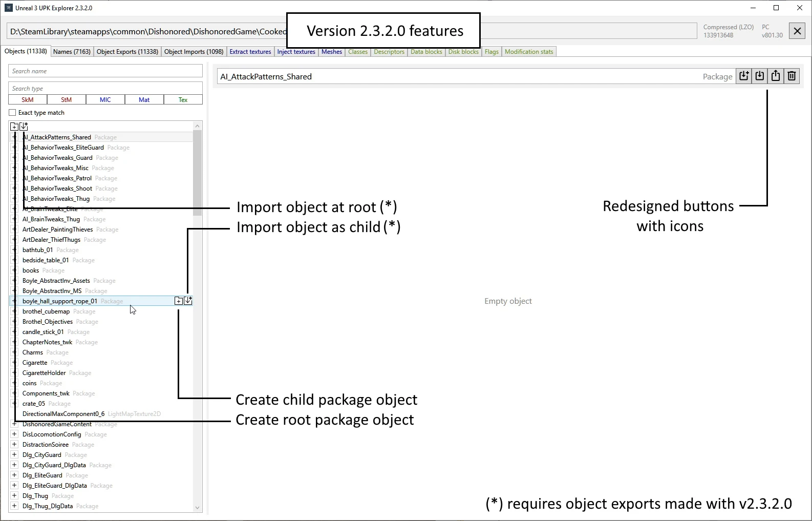Expand the Dlg_CityGuard tree node
The image size is (812, 521).
(14, 455)
